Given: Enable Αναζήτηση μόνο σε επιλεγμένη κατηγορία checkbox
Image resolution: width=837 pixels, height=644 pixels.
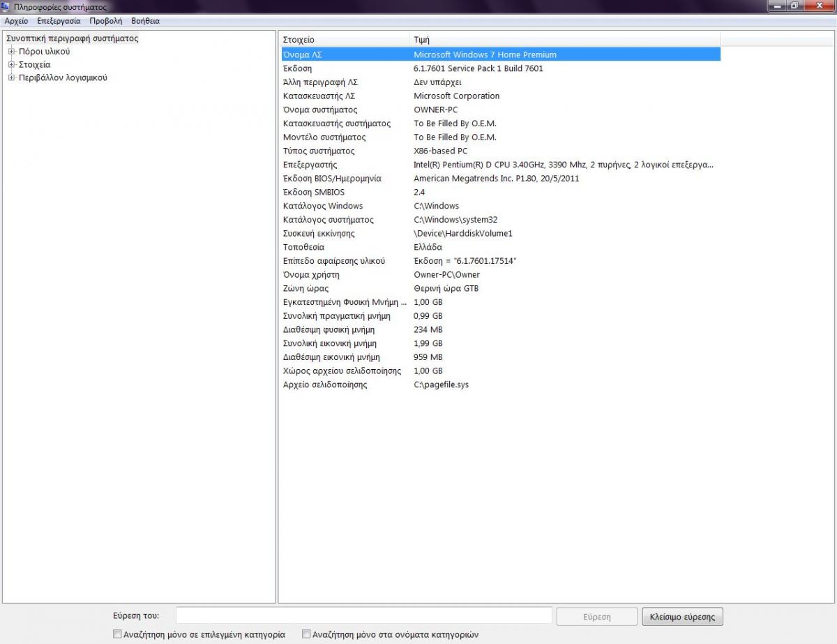Looking at the screenshot, I should click(x=117, y=635).
